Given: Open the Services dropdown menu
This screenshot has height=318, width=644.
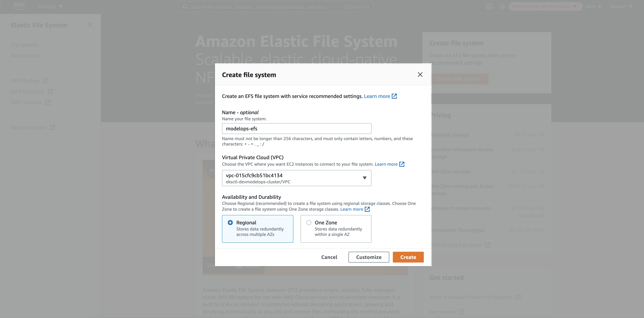Looking at the screenshot, I should pos(50,6).
